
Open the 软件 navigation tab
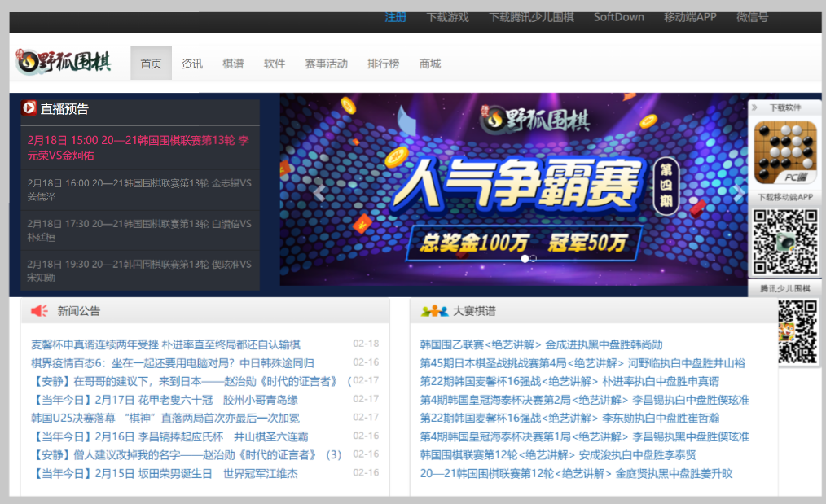275,64
